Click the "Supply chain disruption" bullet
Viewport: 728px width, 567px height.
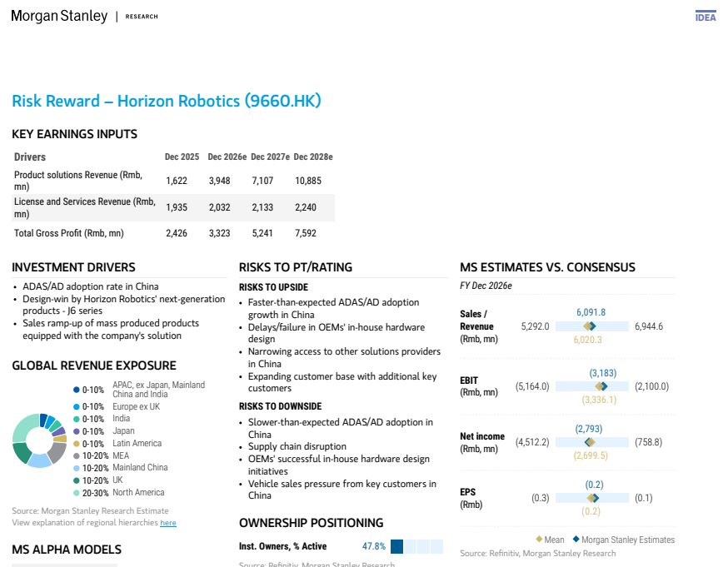coord(297,446)
